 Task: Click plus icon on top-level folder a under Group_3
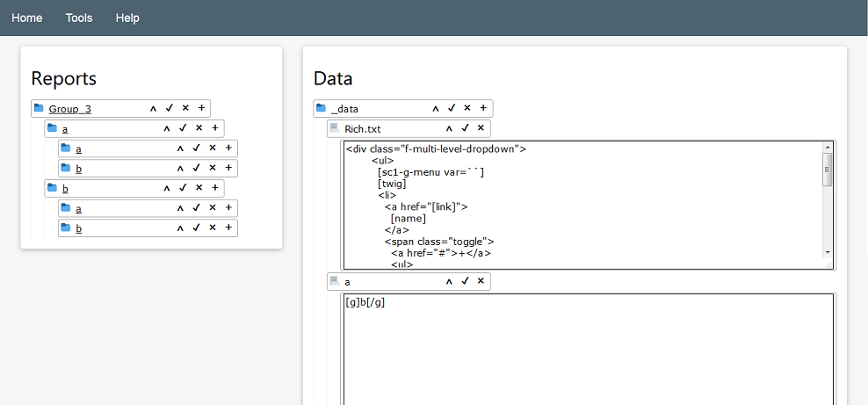click(x=214, y=127)
